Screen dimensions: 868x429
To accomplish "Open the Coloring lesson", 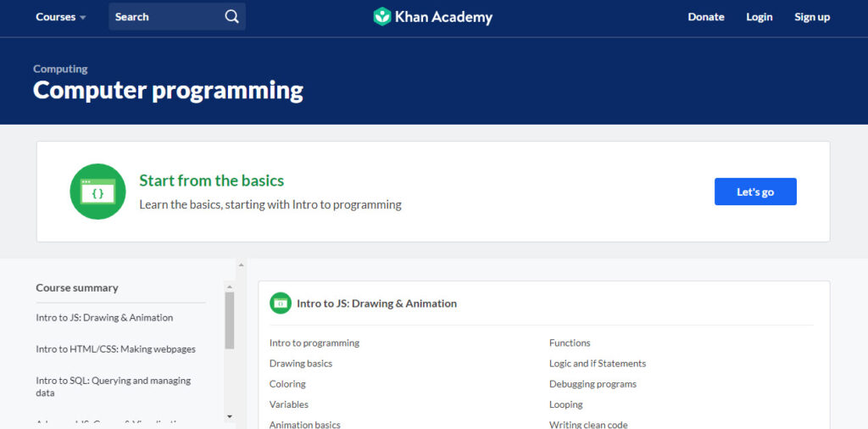I will [287, 383].
